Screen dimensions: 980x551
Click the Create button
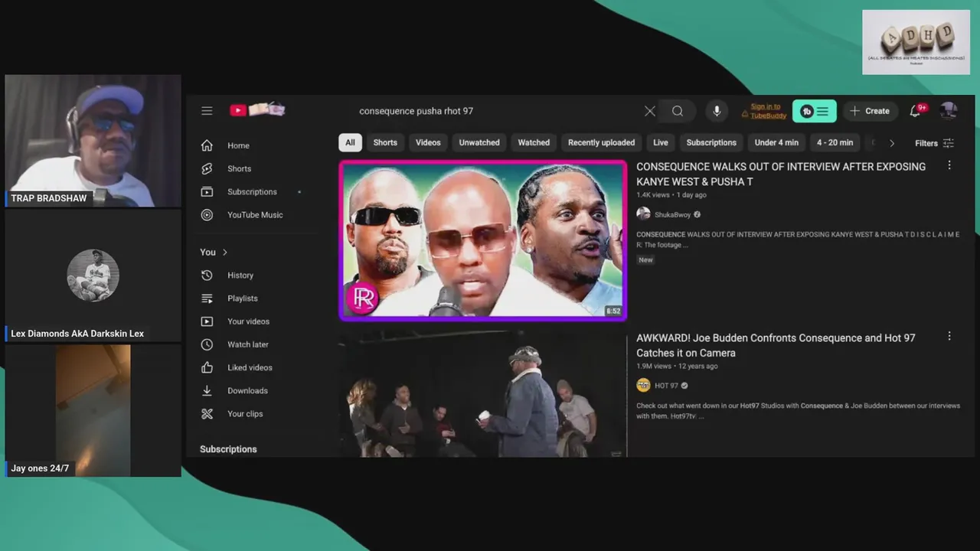pyautogui.click(x=870, y=111)
